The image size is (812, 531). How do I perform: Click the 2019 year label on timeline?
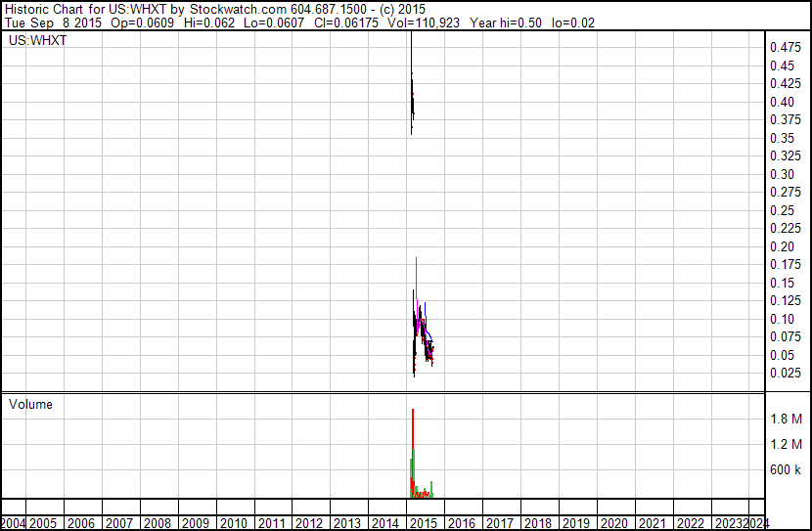576,523
